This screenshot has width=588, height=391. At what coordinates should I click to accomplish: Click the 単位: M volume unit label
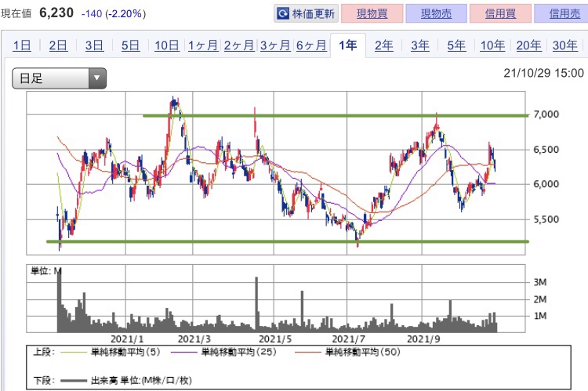(45, 271)
